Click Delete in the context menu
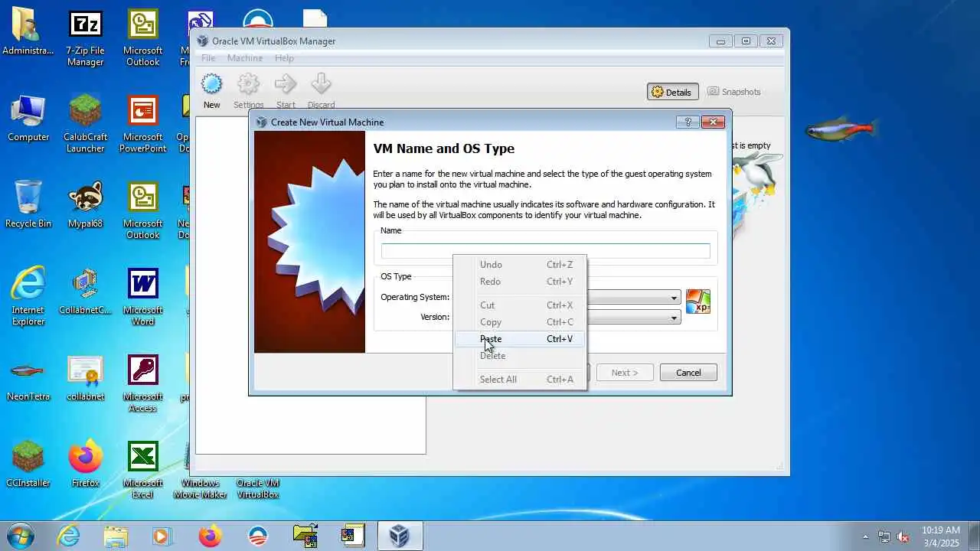980x551 pixels. [520, 356]
